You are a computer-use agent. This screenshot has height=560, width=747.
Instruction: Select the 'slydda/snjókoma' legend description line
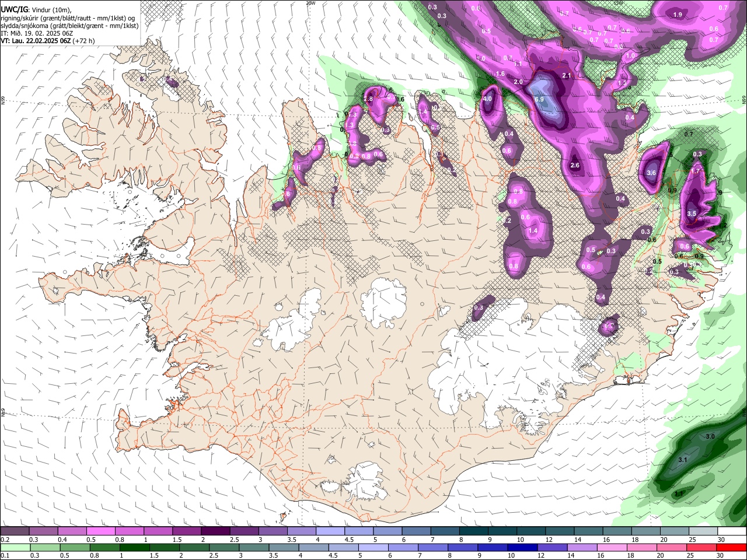[69, 26]
